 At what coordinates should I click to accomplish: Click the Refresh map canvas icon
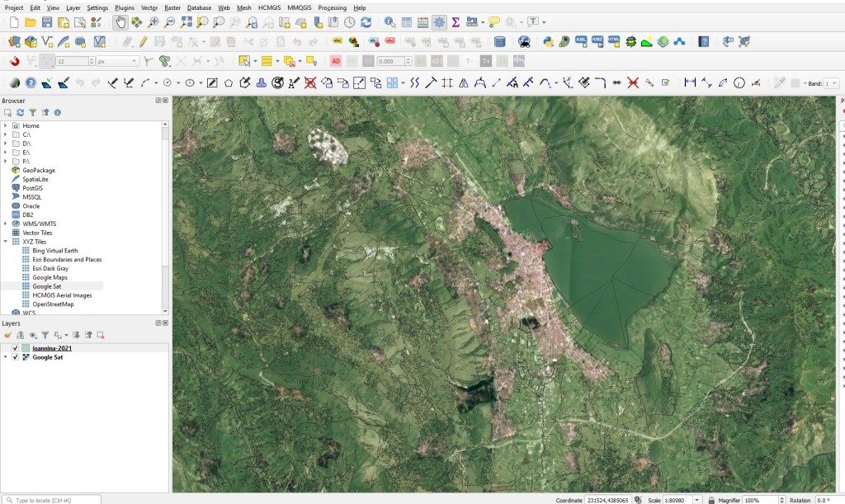366,22
